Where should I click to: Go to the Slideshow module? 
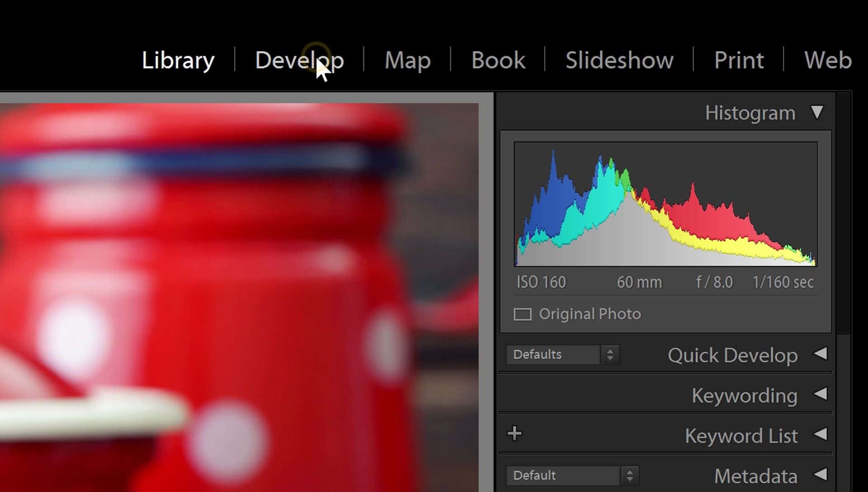619,60
